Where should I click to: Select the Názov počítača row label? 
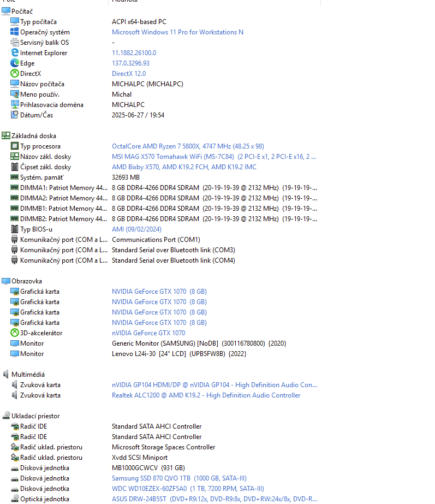pyautogui.click(x=42, y=84)
